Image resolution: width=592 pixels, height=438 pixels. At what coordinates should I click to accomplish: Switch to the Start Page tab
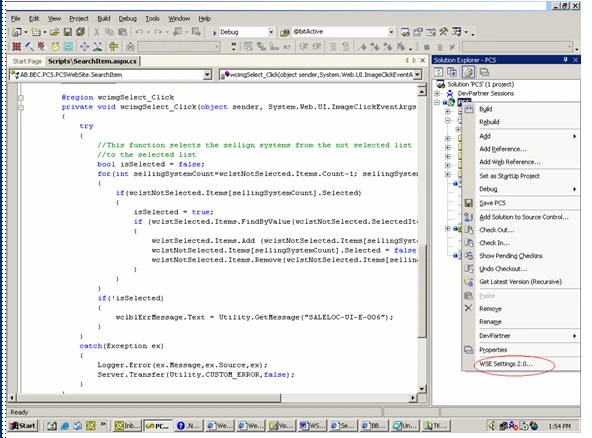tap(27, 61)
